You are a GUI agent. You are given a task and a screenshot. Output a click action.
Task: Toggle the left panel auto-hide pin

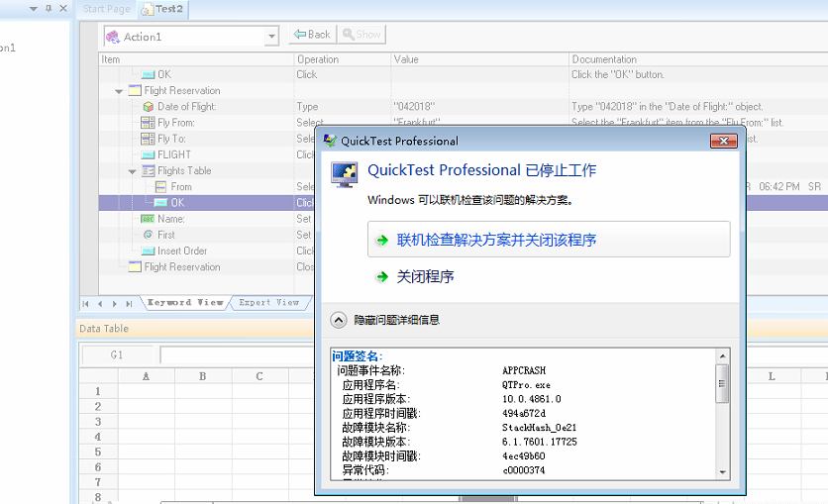pos(49,9)
